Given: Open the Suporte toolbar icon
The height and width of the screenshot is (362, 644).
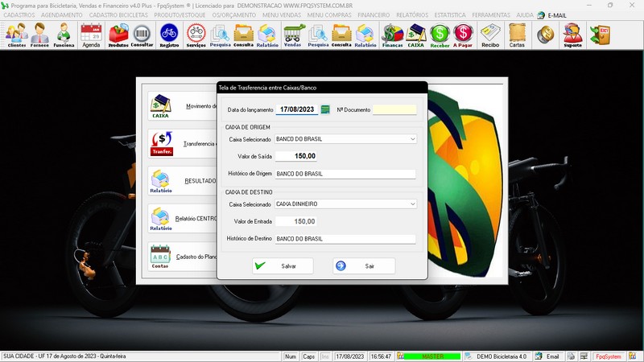Looking at the screenshot, I should [x=572, y=35].
